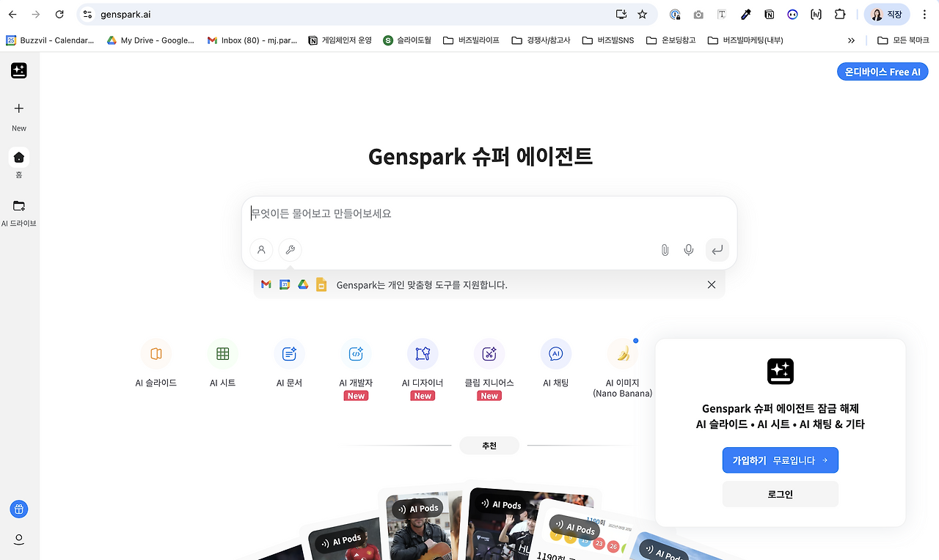This screenshot has width=939, height=560.
Task: Start an AI 채팅 session
Action: click(x=555, y=363)
